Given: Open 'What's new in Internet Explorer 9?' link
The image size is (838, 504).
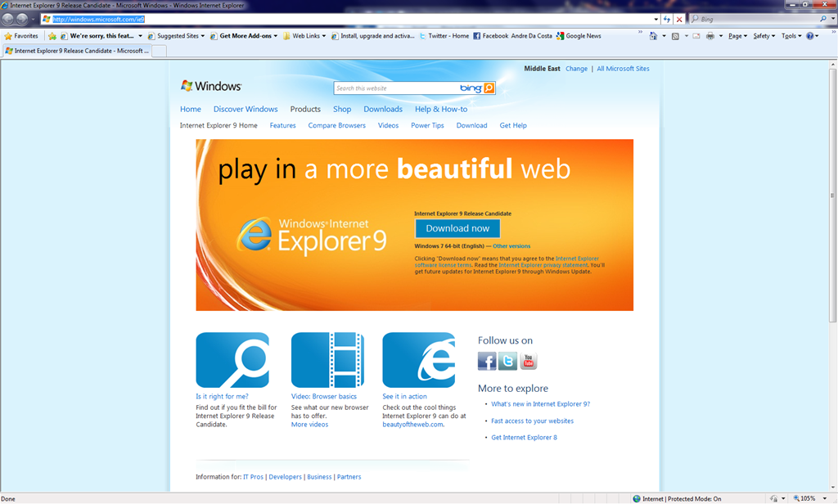Looking at the screenshot, I should pos(540,404).
